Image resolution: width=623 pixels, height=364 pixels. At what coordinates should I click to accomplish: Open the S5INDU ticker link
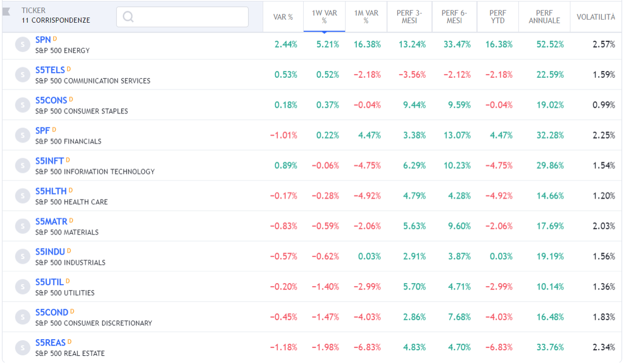click(50, 252)
